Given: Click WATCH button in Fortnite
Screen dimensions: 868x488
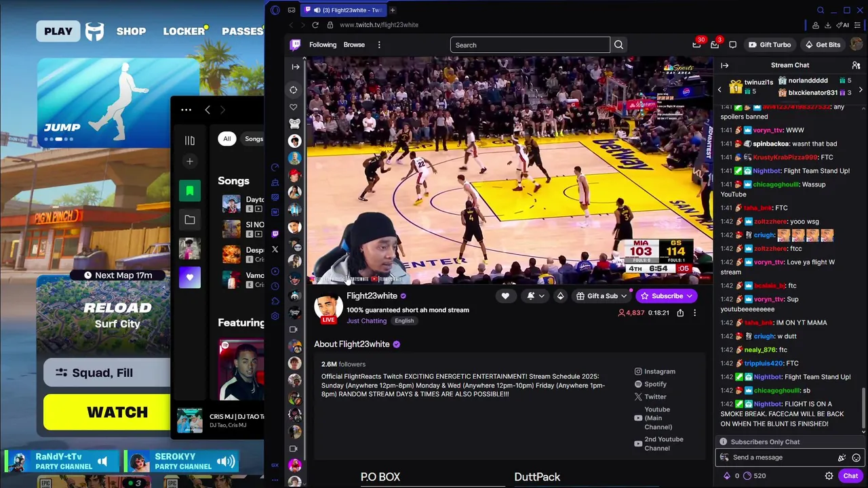Looking at the screenshot, I should tap(107, 412).
